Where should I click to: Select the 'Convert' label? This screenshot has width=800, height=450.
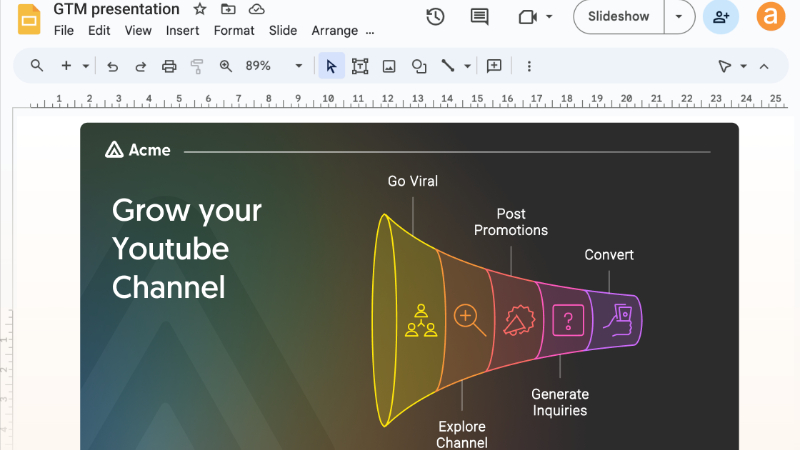[609, 255]
